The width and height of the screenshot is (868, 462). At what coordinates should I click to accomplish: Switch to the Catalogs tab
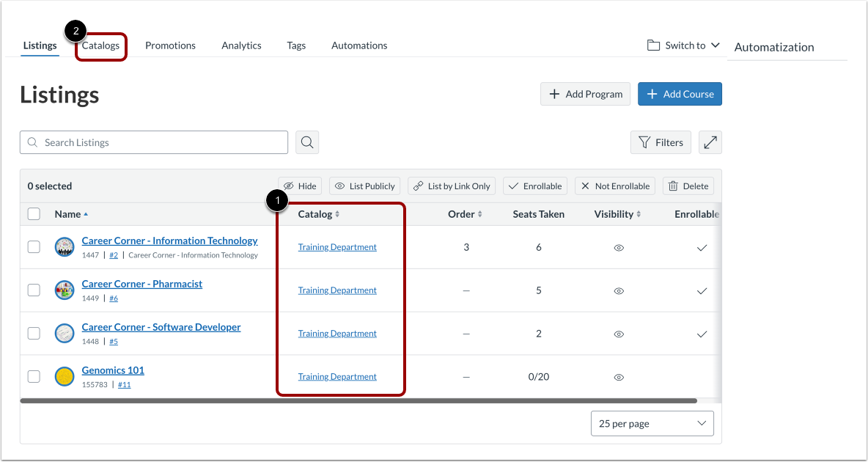(x=100, y=45)
